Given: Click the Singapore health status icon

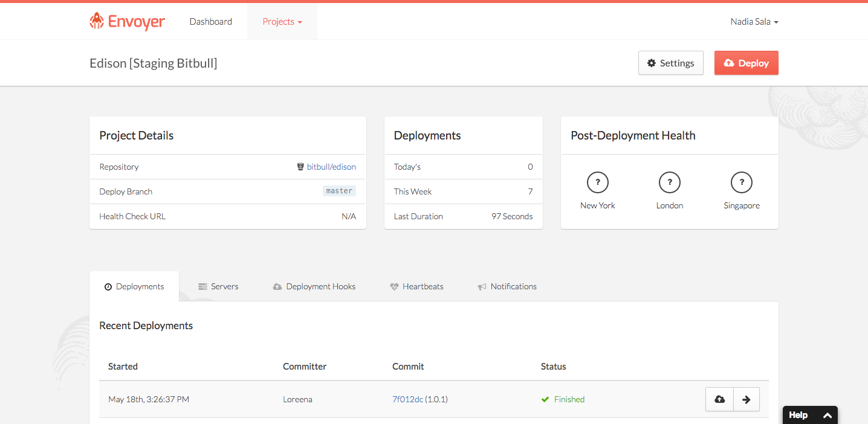Looking at the screenshot, I should (742, 182).
